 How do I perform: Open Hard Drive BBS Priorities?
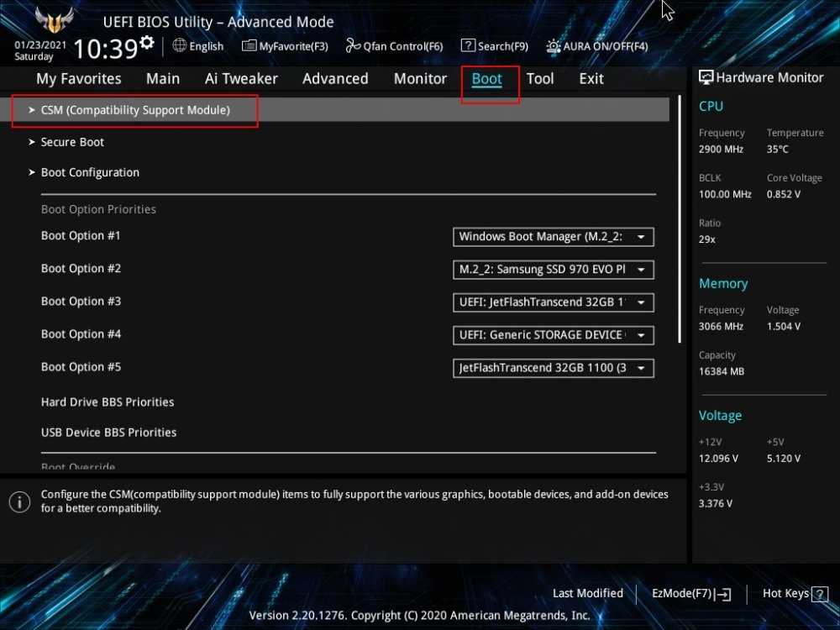click(108, 402)
